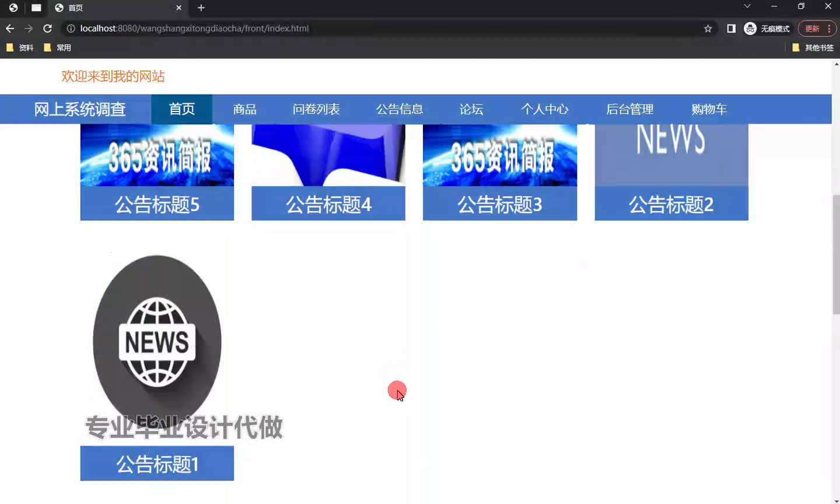Viewport: 840px width, 504px height.
Task: Open the 公告标题4 label
Action: (x=328, y=204)
